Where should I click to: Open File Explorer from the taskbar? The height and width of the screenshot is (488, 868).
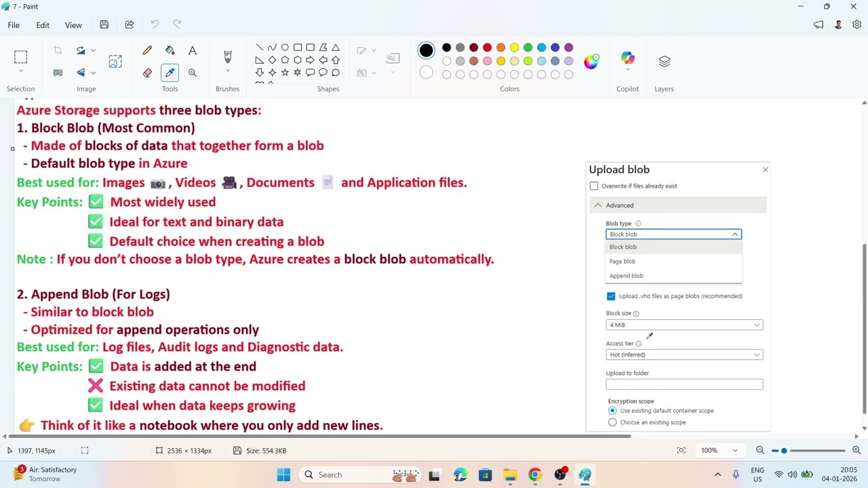510,474
